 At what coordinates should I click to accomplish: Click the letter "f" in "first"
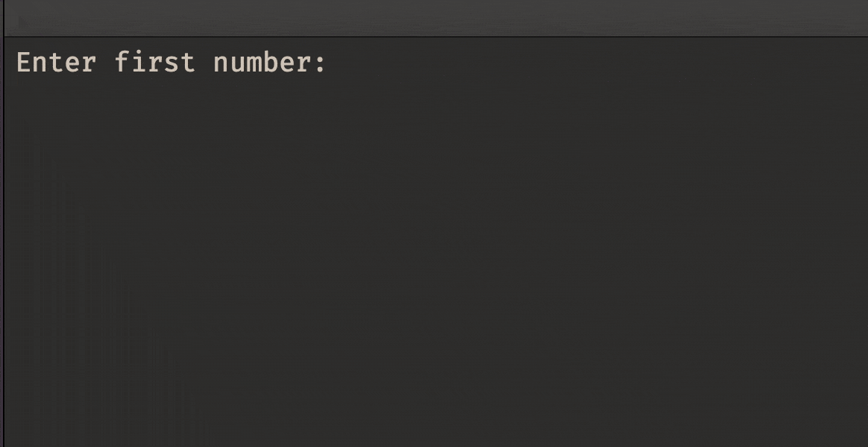click(122, 63)
